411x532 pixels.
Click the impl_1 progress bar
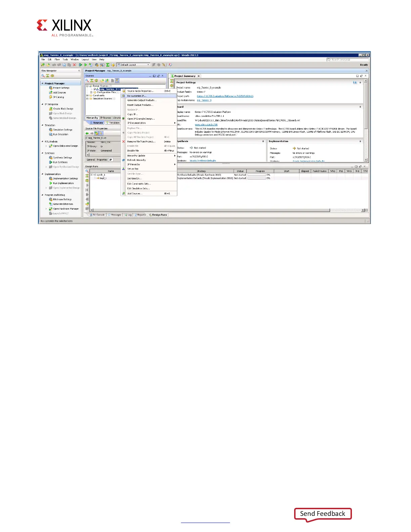point(257,178)
